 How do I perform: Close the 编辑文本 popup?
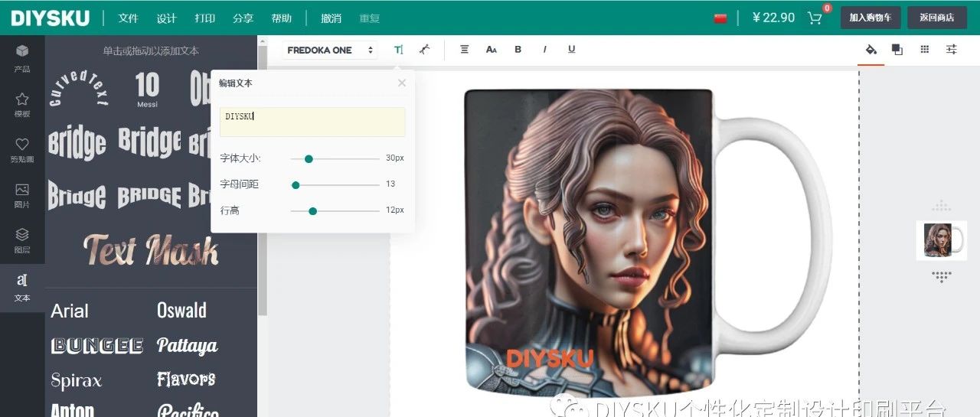point(402,83)
